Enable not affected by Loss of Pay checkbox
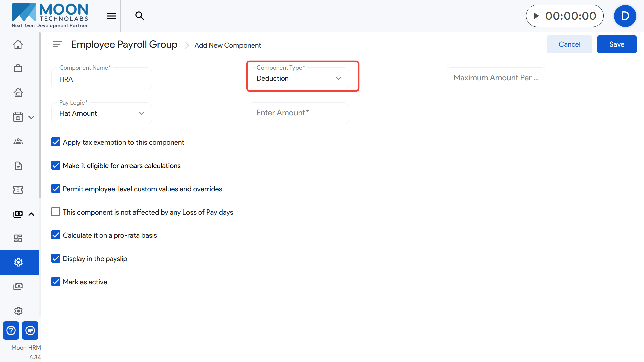The height and width of the screenshot is (362, 644). (56, 212)
